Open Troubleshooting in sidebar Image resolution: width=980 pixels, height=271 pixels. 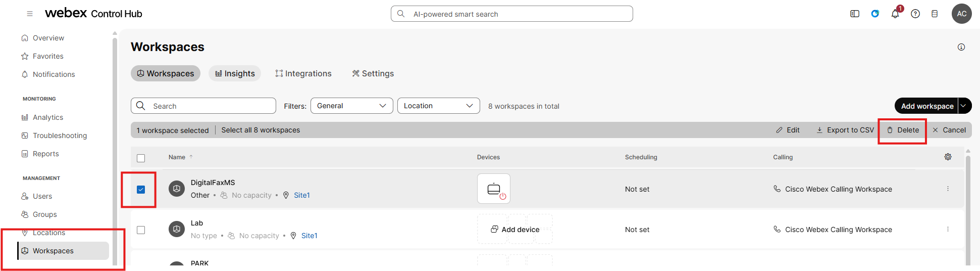[54, 135]
